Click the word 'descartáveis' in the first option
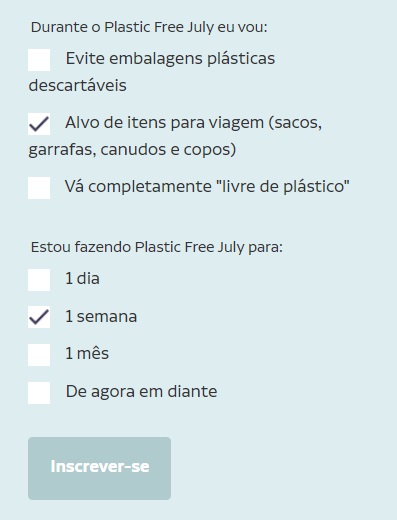 77,85
